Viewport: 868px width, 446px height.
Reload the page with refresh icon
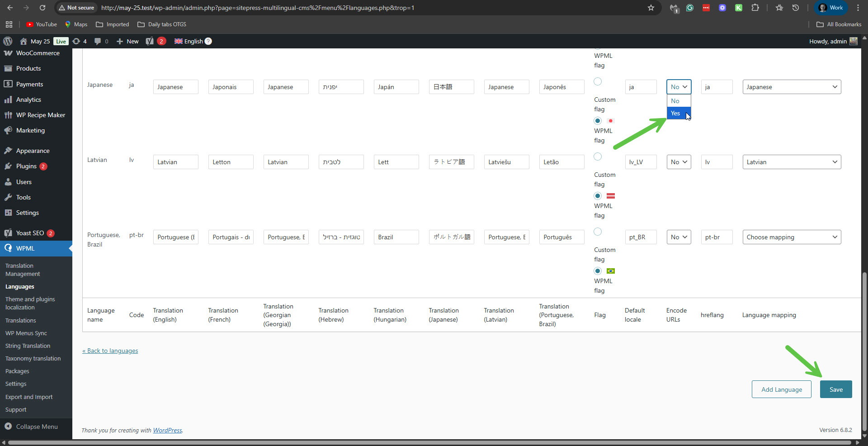coord(42,8)
